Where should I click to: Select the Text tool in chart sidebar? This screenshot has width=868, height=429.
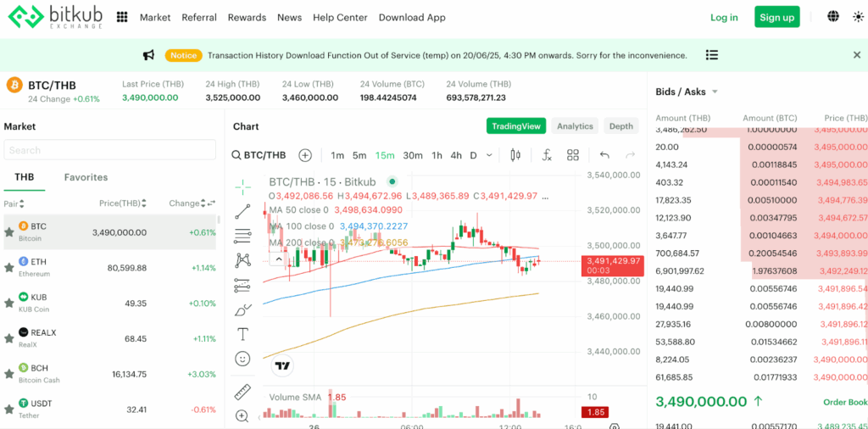[x=242, y=334]
